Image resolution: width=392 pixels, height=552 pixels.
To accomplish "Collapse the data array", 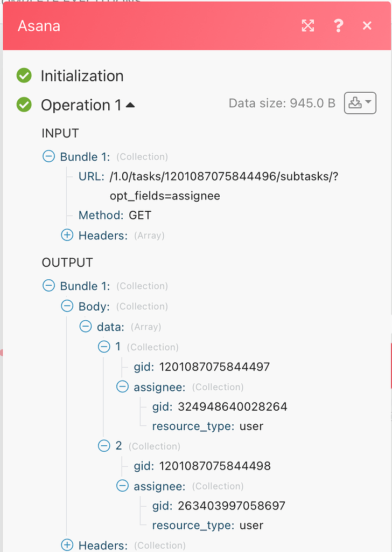I will tap(86, 326).
